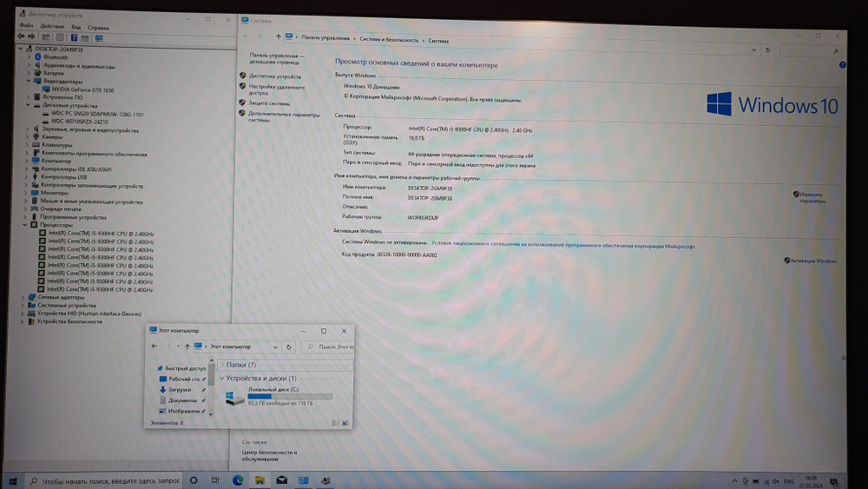Click the Поиск field in Этот компьютер
This screenshot has width=868, height=489.
[x=328, y=347]
